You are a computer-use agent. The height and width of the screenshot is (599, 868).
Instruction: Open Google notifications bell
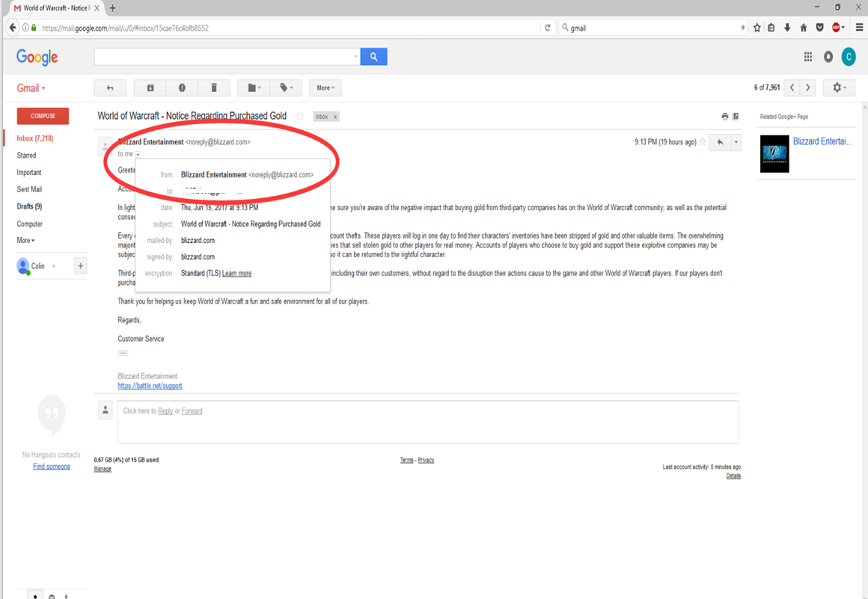click(828, 56)
